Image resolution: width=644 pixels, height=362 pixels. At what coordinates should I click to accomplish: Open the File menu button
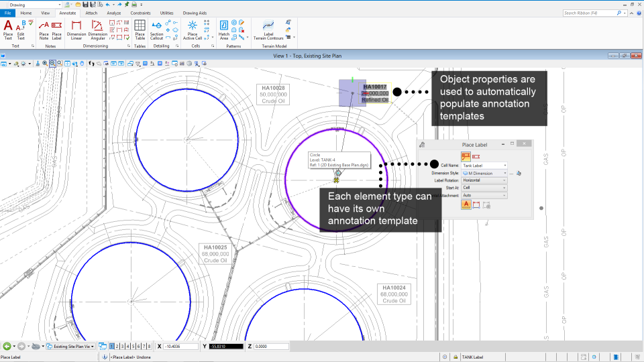pos(8,13)
